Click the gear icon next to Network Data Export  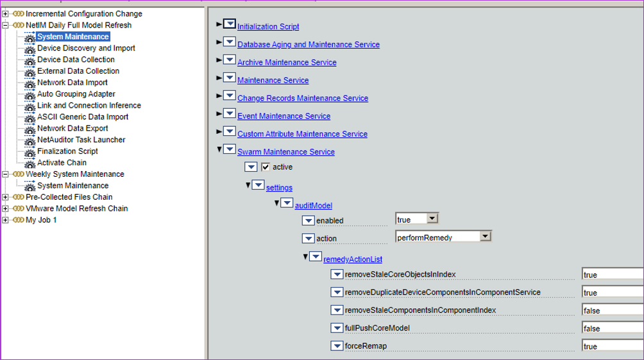30,129
